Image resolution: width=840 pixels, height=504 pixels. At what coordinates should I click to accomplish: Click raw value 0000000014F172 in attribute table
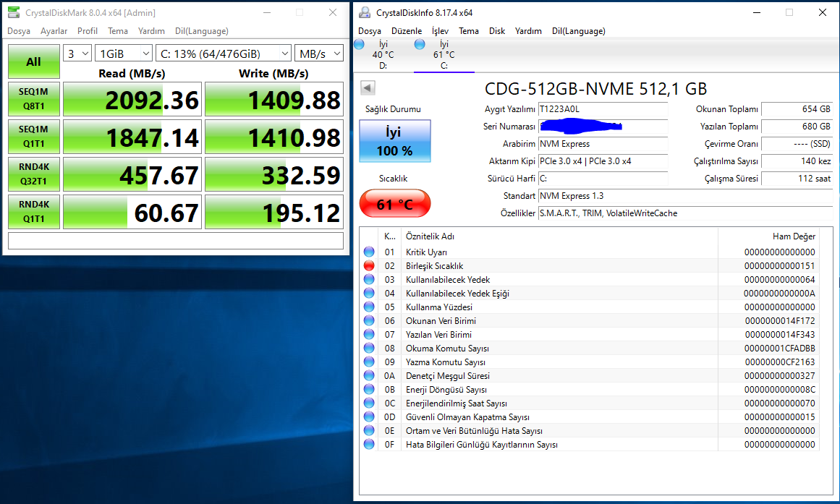click(x=779, y=321)
